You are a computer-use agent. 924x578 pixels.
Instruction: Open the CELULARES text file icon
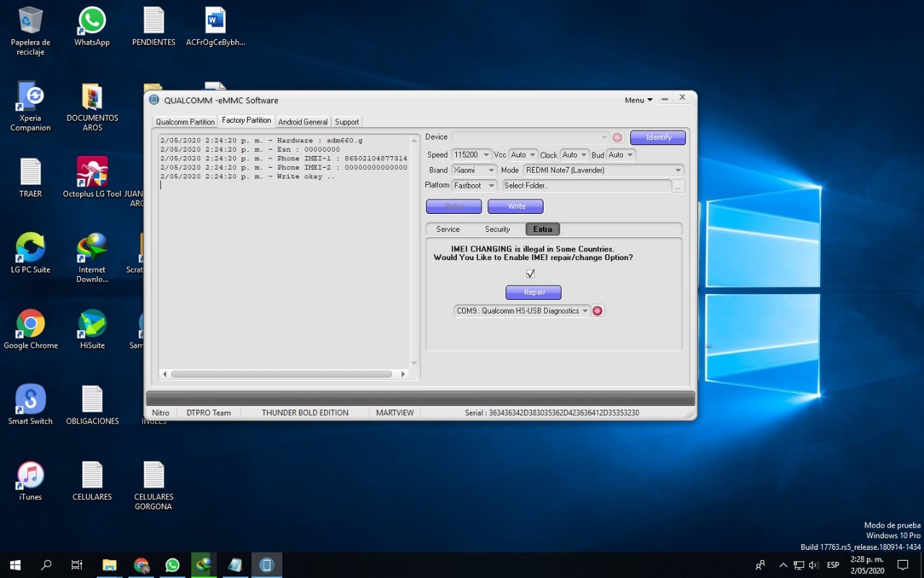tap(92, 480)
